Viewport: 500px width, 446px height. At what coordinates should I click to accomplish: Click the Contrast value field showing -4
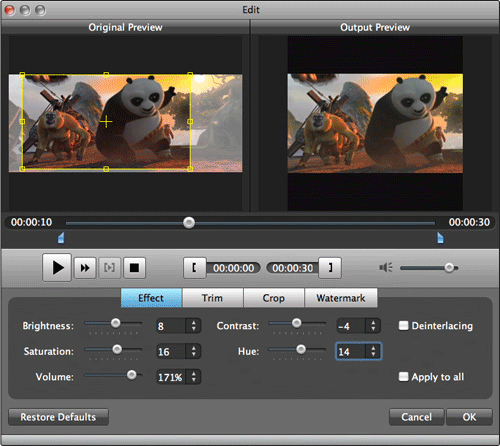pos(351,326)
